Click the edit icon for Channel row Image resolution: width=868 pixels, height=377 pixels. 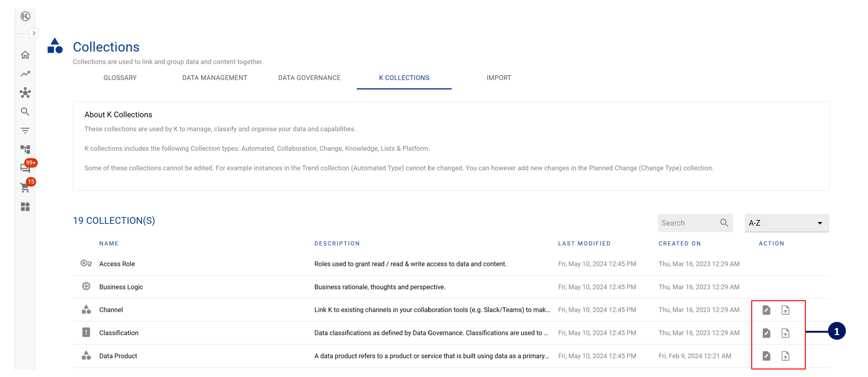click(x=766, y=310)
